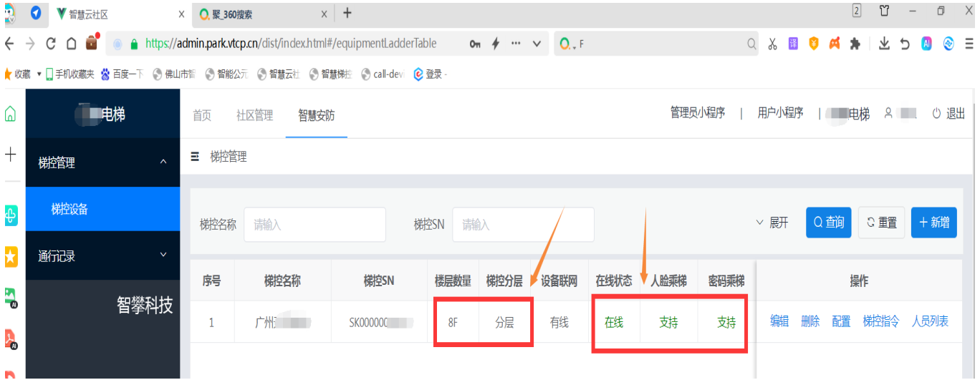Screen dimensions: 980x380
Task: Click the undo restore-tab icon
Action: (905, 44)
